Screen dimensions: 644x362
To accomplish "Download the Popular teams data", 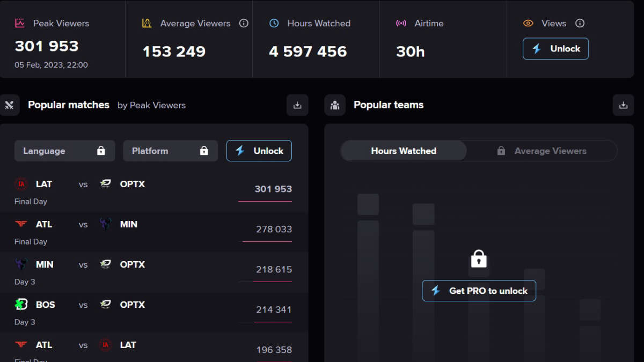I will tap(623, 105).
